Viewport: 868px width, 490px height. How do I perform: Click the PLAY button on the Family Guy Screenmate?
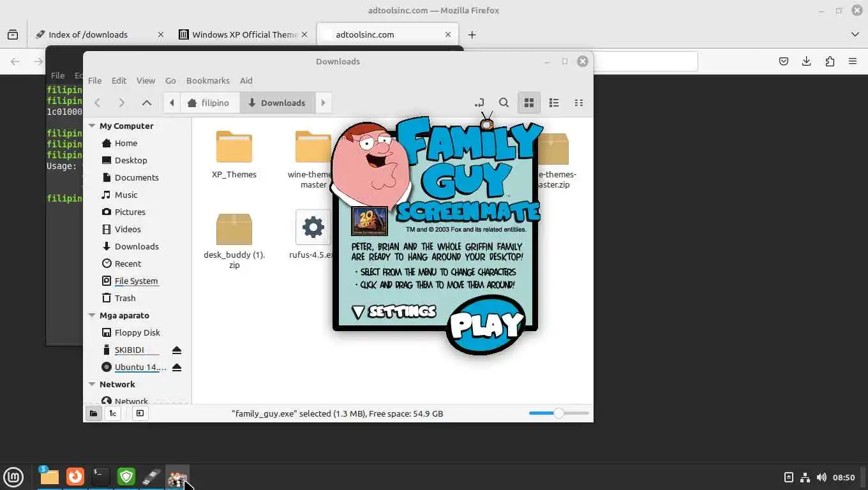click(486, 325)
